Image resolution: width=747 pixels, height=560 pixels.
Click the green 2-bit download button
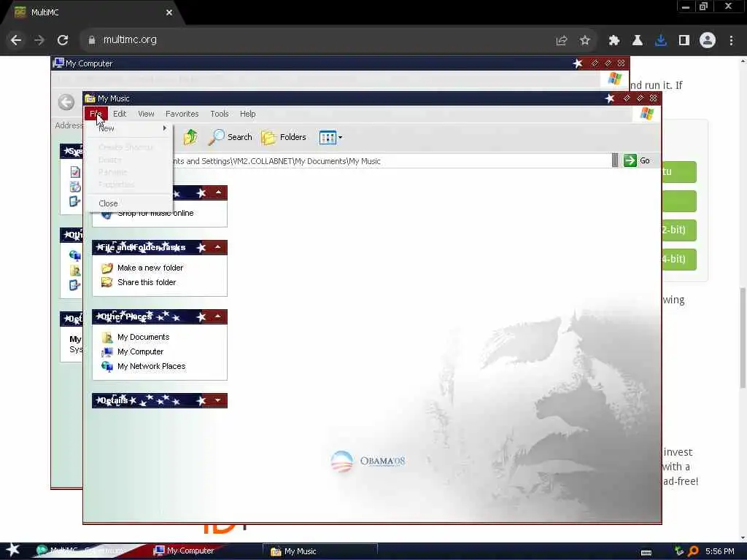click(679, 230)
